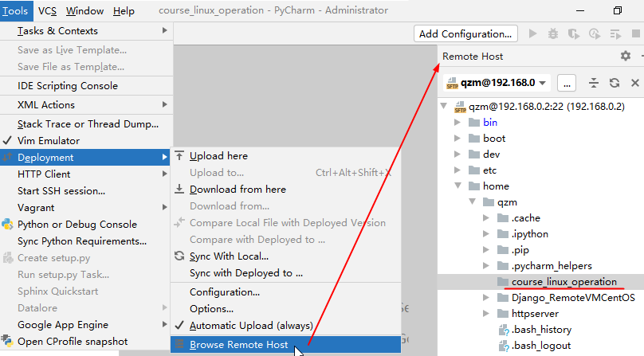This screenshot has width=644, height=356.
Task: Click the Remote Host panel title
Action: [473, 57]
